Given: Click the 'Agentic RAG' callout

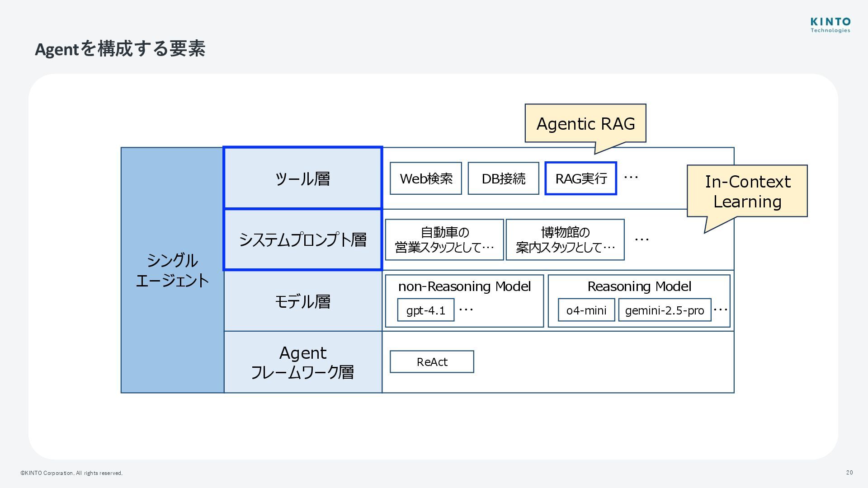Looking at the screenshot, I should [x=585, y=123].
